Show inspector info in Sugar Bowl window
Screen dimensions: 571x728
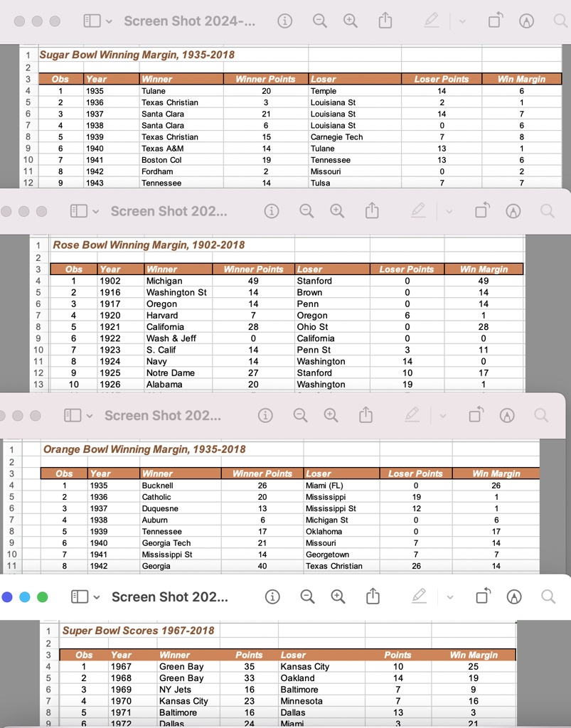[284, 21]
